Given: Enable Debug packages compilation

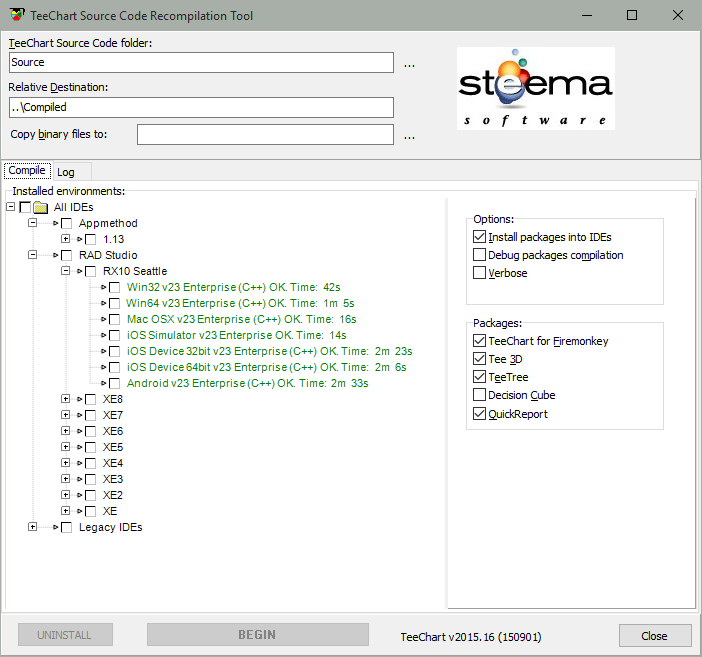Looking at the screenshot, I should click(x=479, y=254).
